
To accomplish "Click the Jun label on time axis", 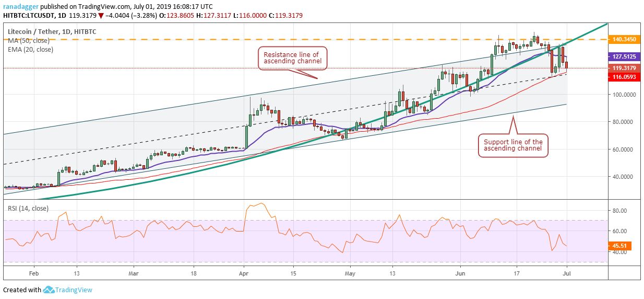I will [460, 273].
